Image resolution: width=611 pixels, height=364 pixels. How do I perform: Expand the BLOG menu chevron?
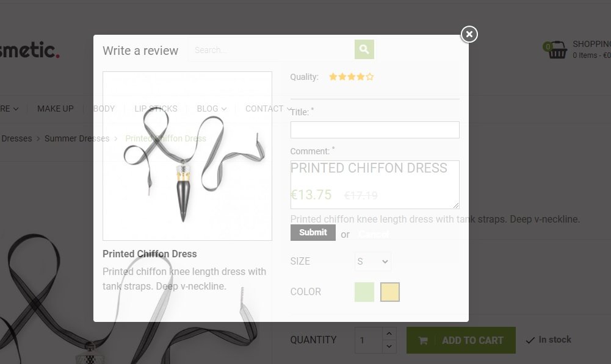tap(224, 109)
